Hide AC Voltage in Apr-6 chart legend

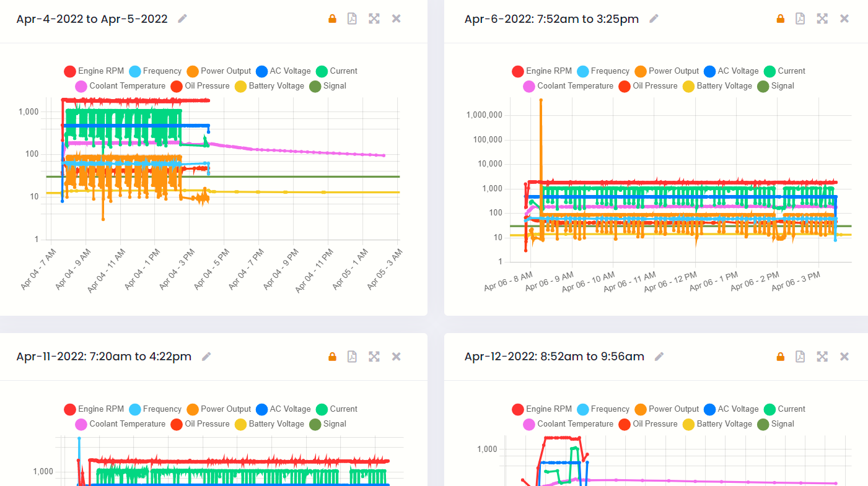(731, 71)
